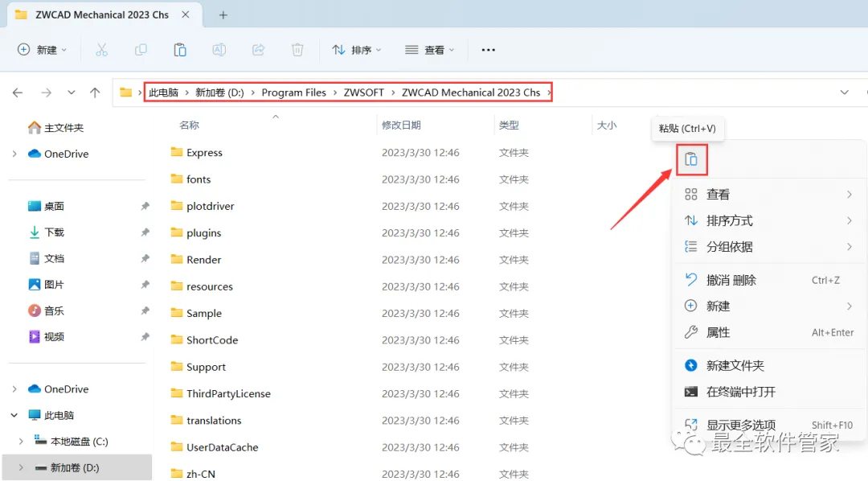This screenshot has height=481, width=868.
Task: Open recent locations dropdown chevron
Action: [x=72, y=92]
